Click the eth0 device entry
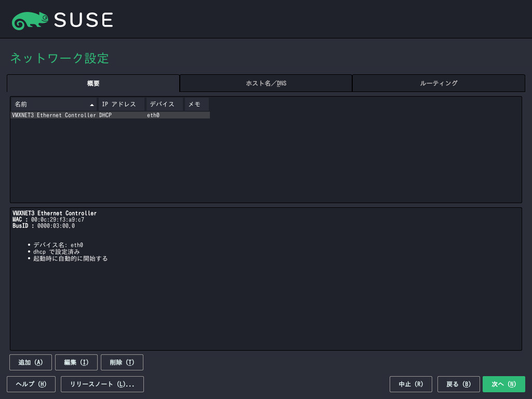 (x=153, y=115)
